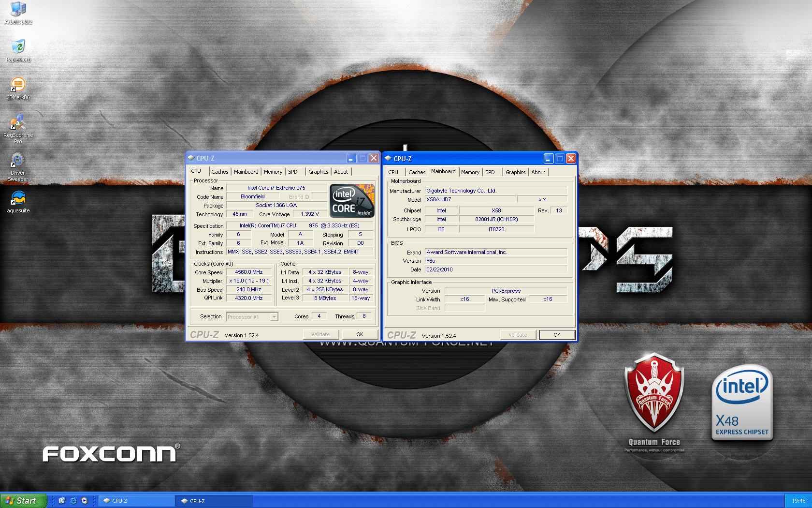The image size is (812, 508).
Task: Click the core speed value '4560.0 MHz'
Action: click(249, 272)
